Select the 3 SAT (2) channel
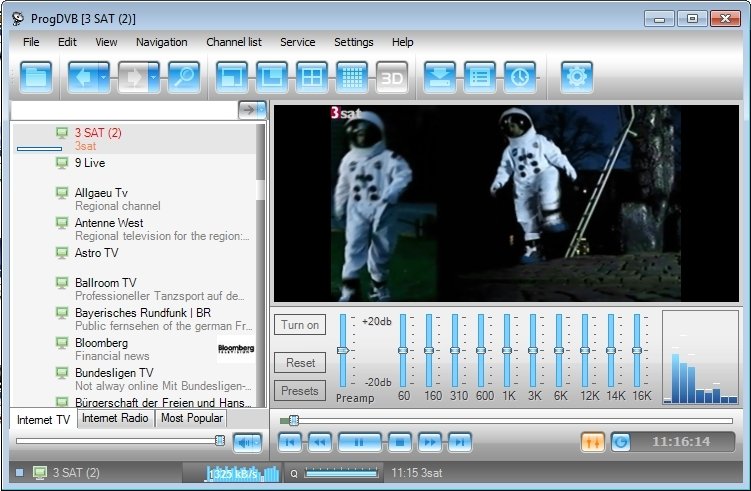The height and width of the screenshot is (491, 751). pos(135,139)
